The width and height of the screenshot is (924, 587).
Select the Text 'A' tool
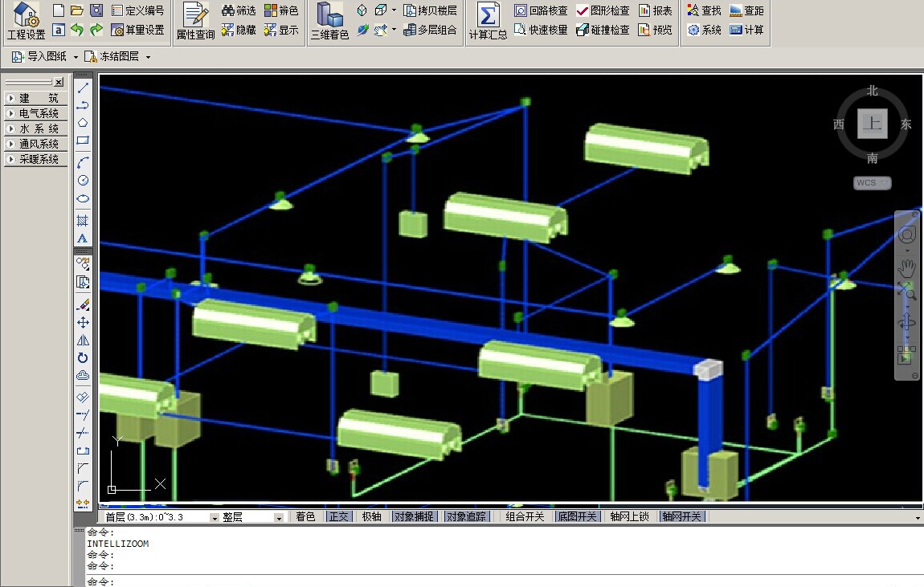83,238
